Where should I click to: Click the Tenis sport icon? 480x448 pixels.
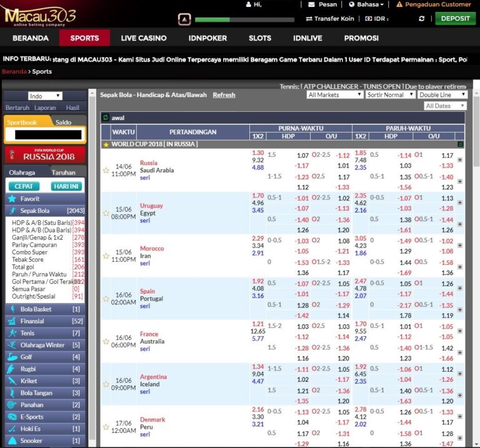12,333
